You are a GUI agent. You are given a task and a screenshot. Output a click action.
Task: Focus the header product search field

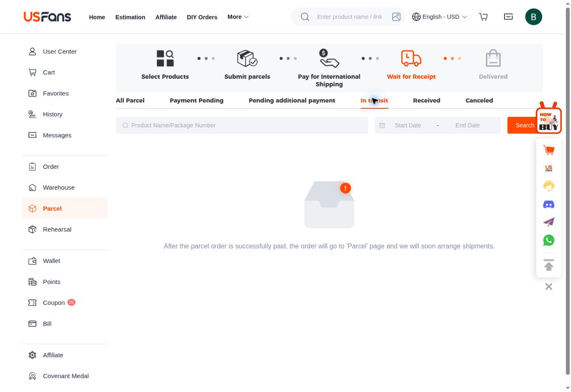pos(350,17)
